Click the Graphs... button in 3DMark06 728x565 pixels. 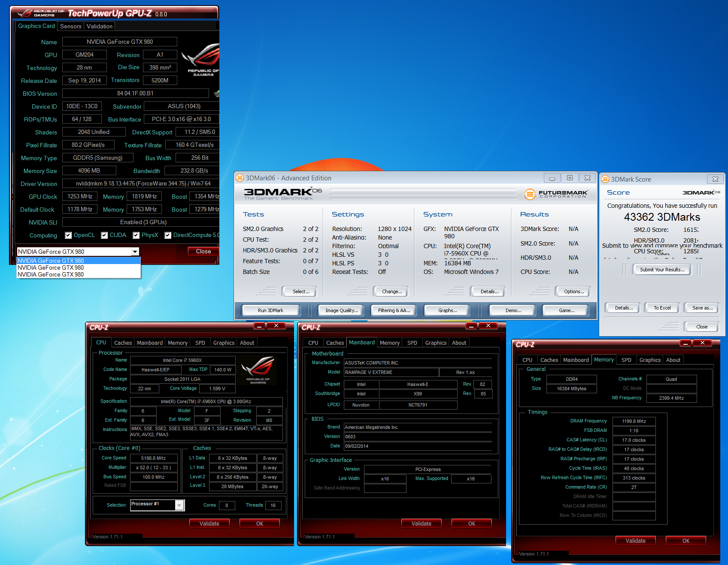click(447, 310)
